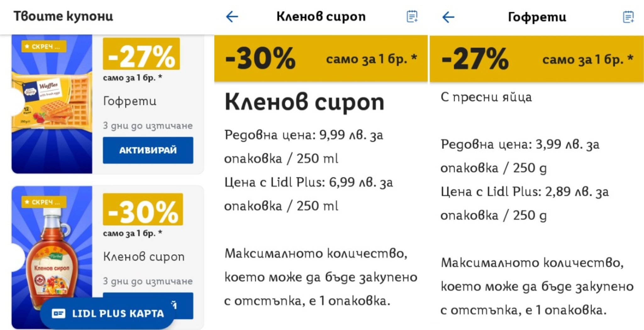Screen dimensions: 644x330
Task: Add Гофрети to shopping list via header icon
Action: [628, 17]
